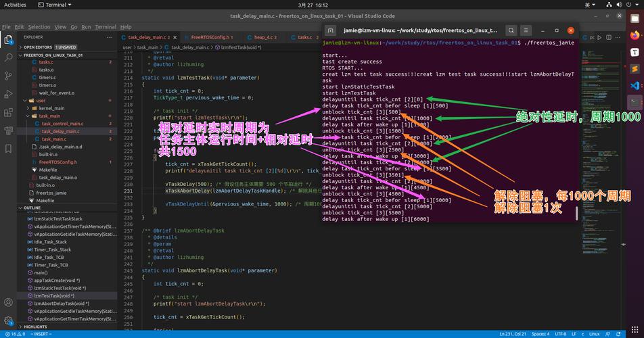This screenshot has height=338, width=644.
Task: Expand the kernel_main folder
Action: pyautogui.click(x=51, y=108)
